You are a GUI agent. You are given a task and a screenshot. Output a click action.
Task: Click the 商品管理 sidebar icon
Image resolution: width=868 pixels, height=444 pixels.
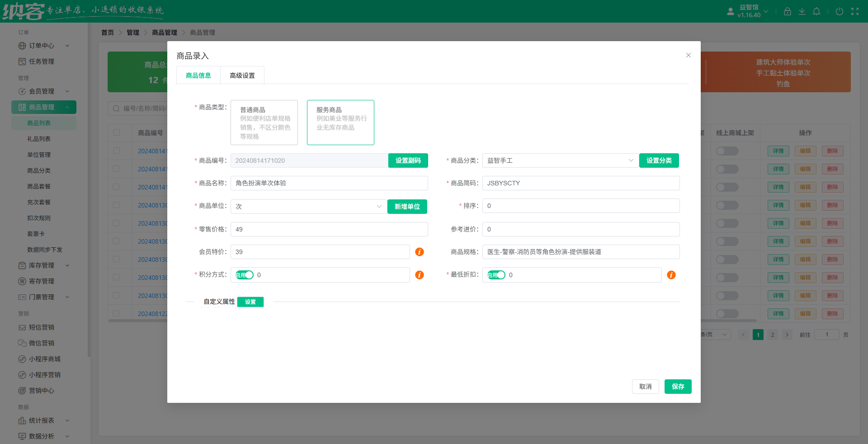[x=22, y=107]
